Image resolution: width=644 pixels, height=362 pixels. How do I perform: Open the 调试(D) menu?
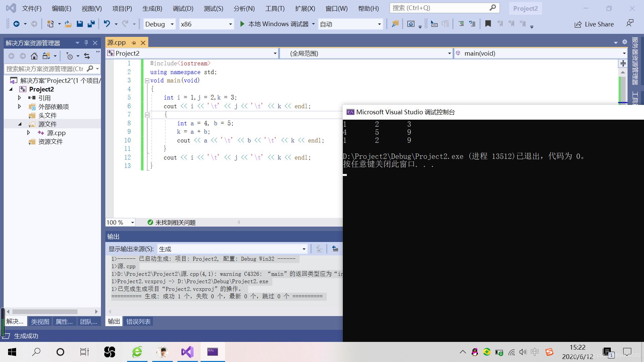point(183,8)
